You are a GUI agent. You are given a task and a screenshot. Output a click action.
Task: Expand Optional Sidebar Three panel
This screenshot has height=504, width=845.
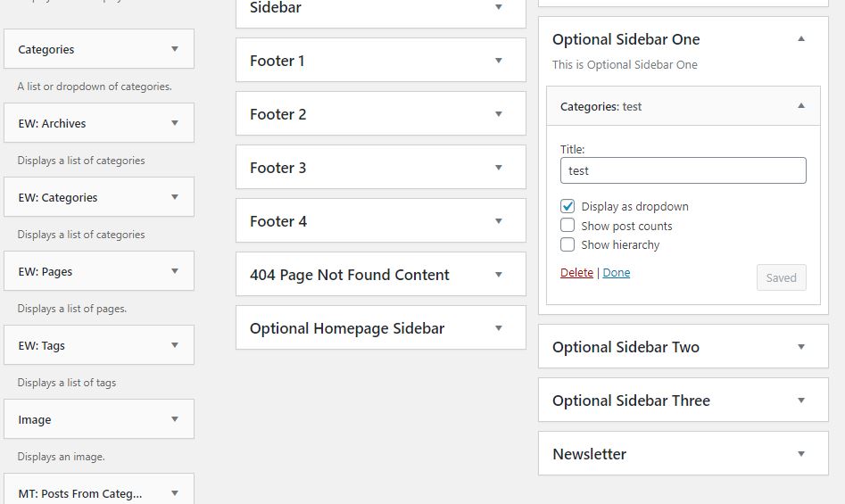[x=800, y=401]
